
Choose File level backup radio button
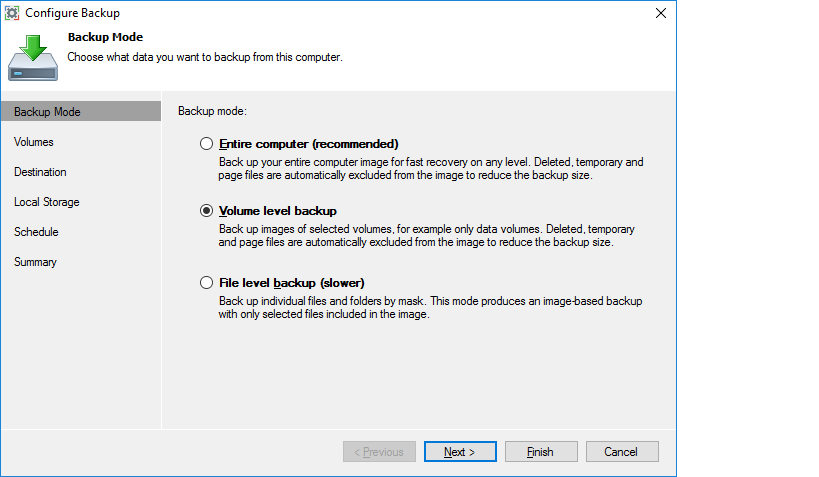click(x=207, y=283)
